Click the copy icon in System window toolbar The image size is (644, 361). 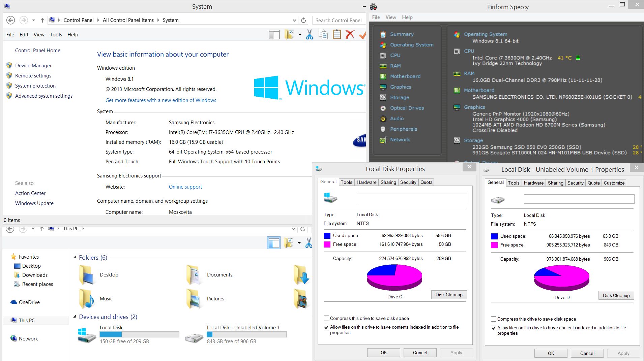point(323,34)
